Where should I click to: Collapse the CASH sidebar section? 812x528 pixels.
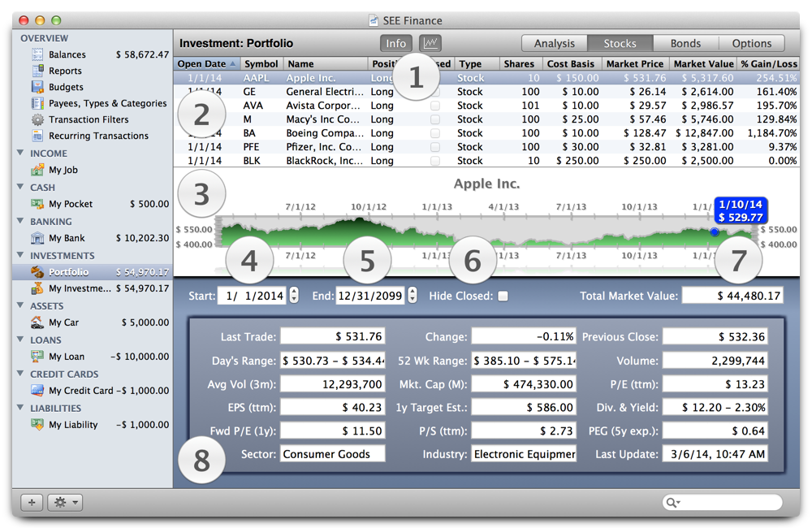[21, 187]
